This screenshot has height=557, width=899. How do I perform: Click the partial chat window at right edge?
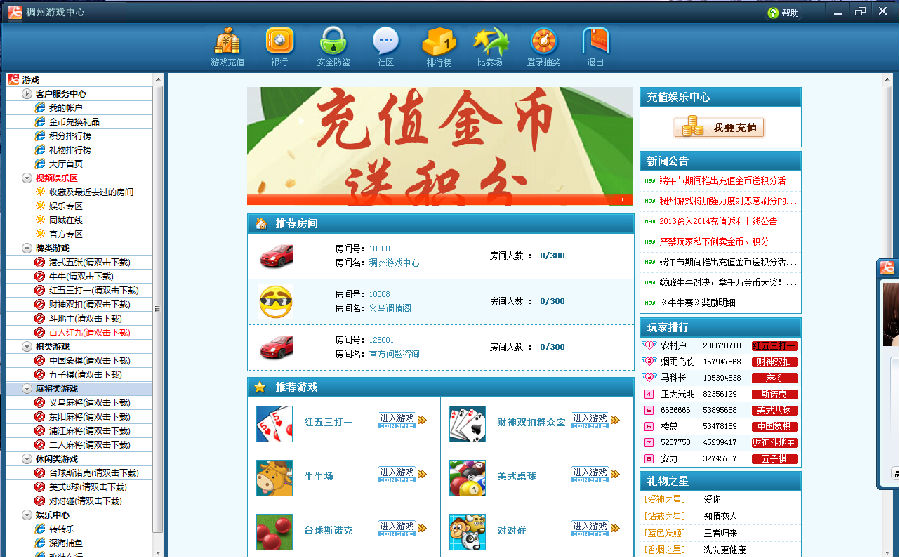[x=888, y=373]
